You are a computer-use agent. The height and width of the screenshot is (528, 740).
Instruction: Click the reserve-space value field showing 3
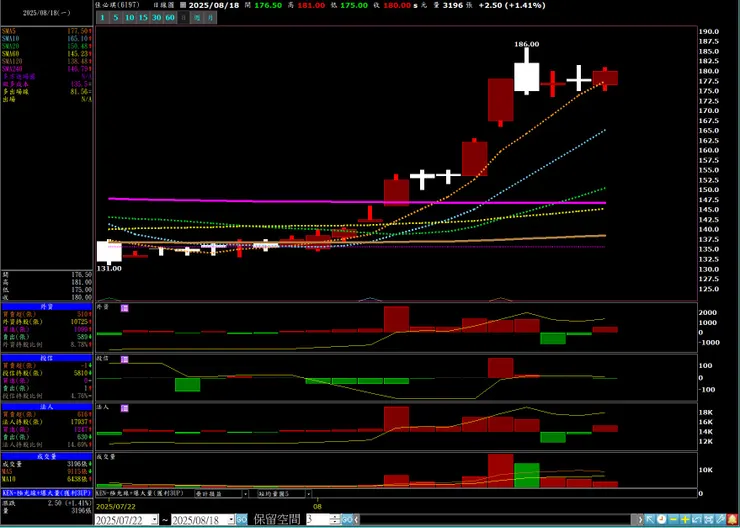[x=318, y=520]
